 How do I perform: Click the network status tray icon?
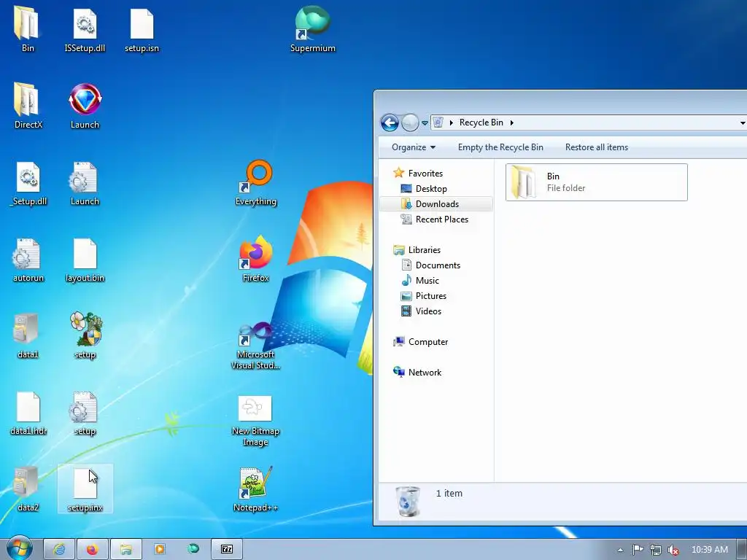(x=656, y=550)
